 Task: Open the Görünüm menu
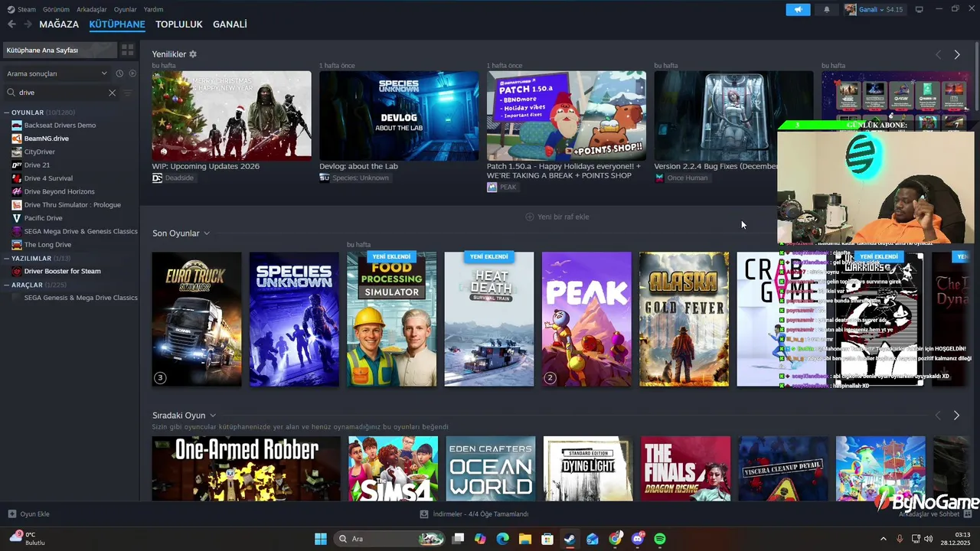click(x=56, y=9)
